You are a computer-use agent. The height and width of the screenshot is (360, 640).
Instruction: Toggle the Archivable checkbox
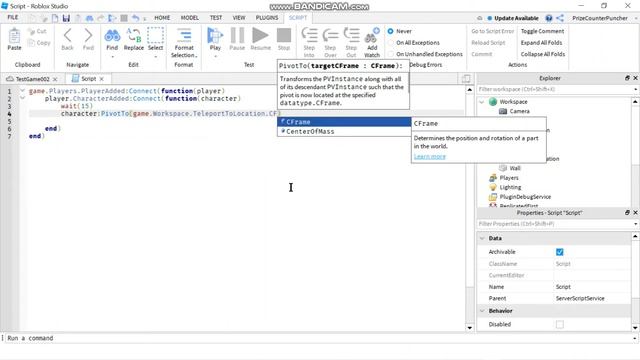[x=560, y=252]
